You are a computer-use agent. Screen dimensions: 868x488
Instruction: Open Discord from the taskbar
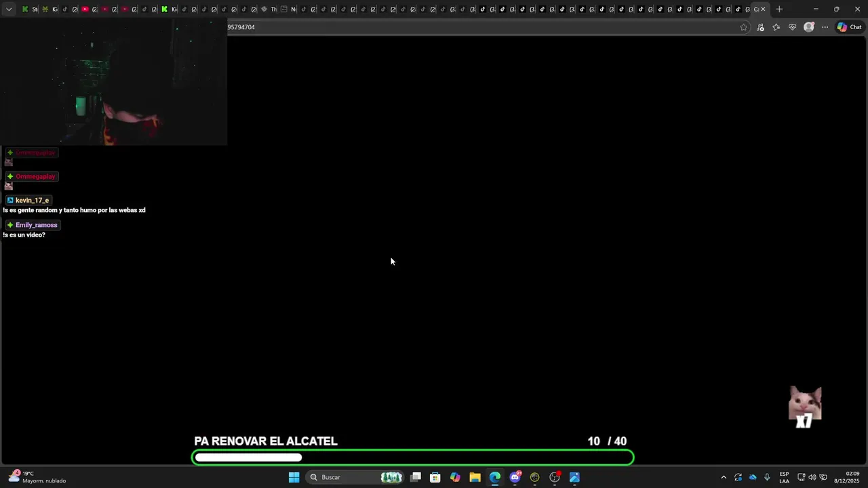pyautogui.click(x=515, y=477)
